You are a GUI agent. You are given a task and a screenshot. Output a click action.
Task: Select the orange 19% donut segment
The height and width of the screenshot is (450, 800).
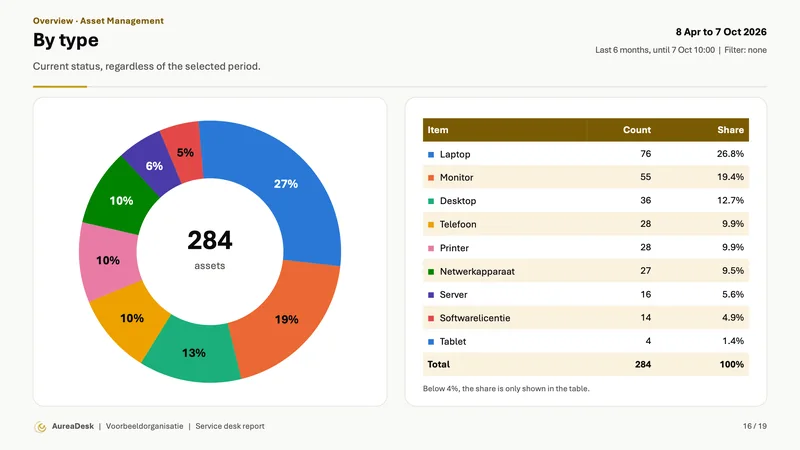point(288,319)
